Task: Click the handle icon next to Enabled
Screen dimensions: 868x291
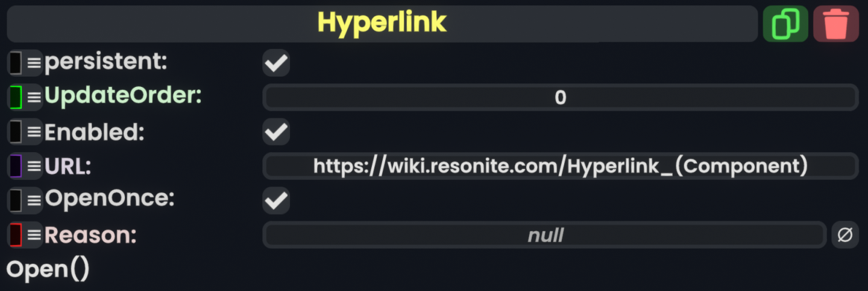Action: [x=25, y=132]
